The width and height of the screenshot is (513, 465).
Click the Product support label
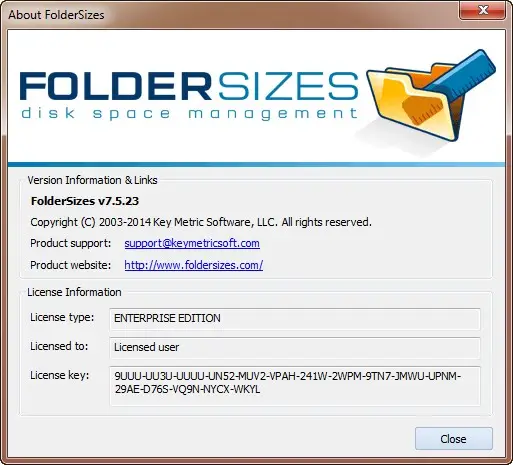tap(70, 243)
